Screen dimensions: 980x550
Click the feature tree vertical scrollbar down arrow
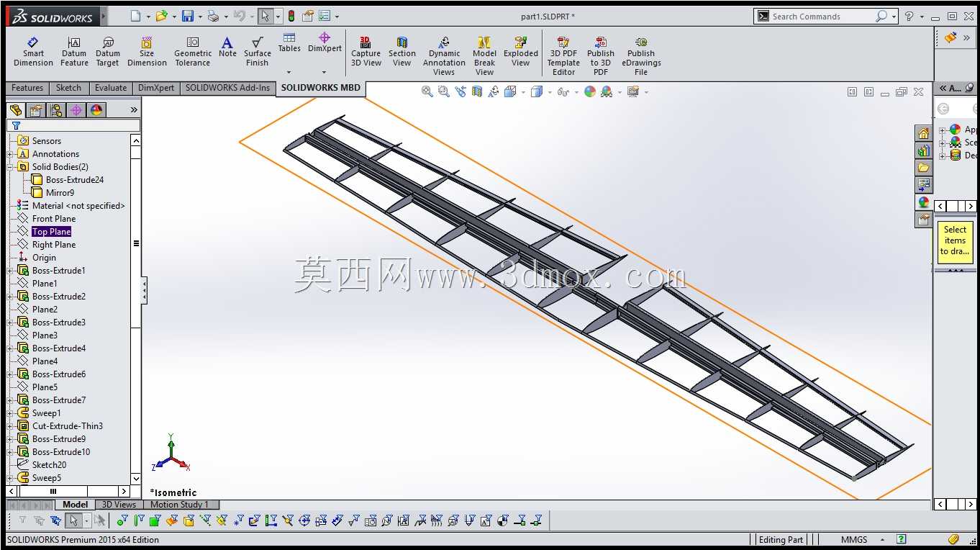tap(136, 478)
